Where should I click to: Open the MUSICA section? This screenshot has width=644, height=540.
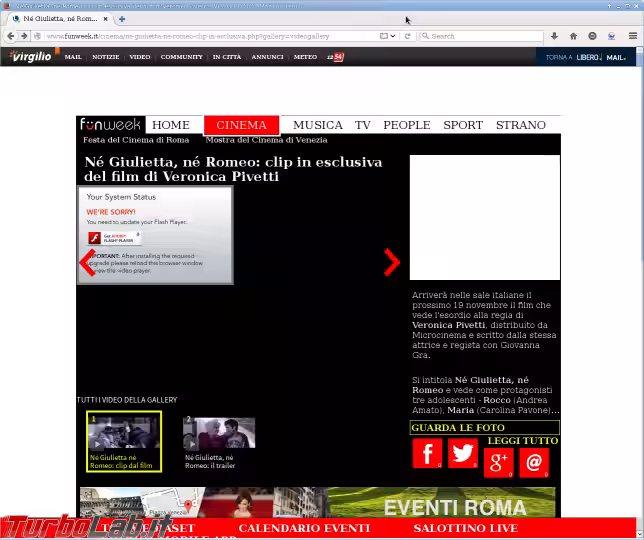tap(317, 125)
